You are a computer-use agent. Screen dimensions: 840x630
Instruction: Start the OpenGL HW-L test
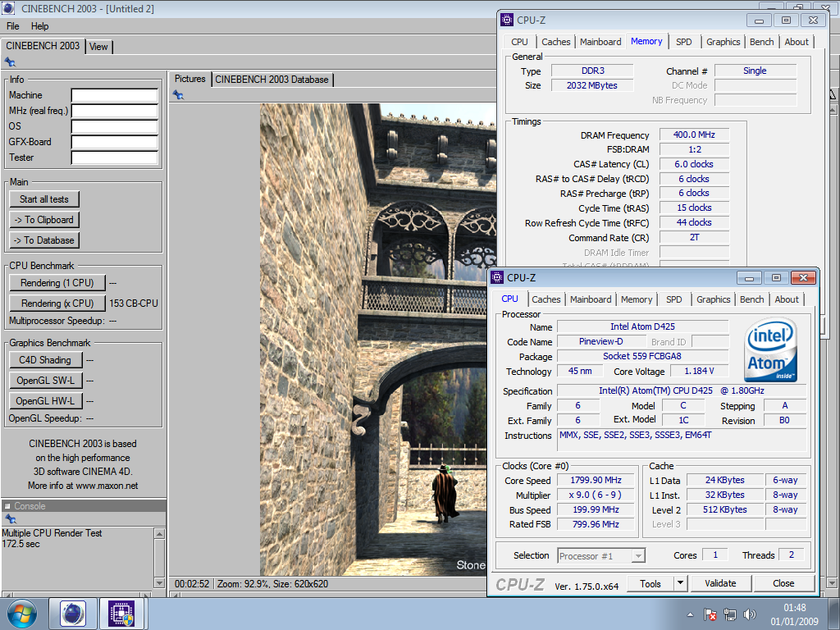tap(46, 400)
